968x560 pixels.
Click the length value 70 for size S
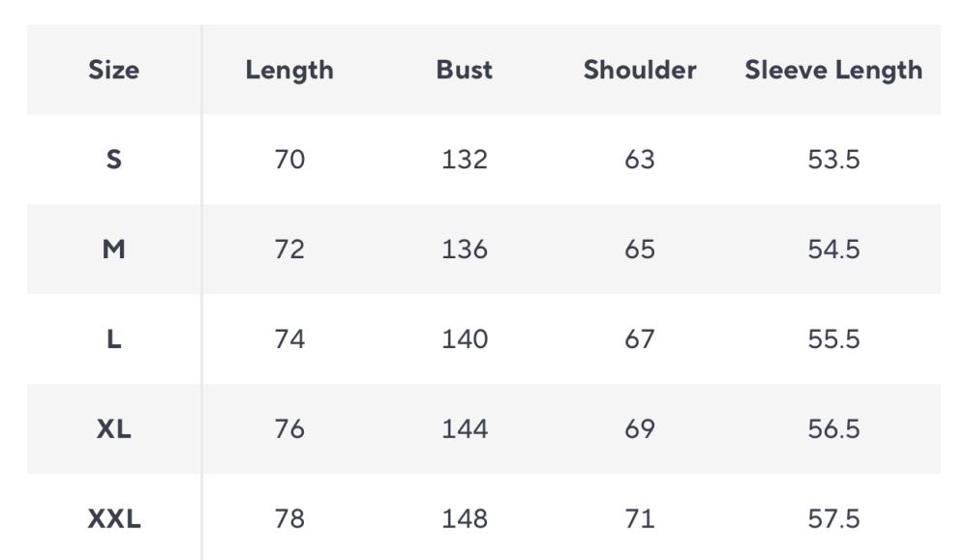289,160
